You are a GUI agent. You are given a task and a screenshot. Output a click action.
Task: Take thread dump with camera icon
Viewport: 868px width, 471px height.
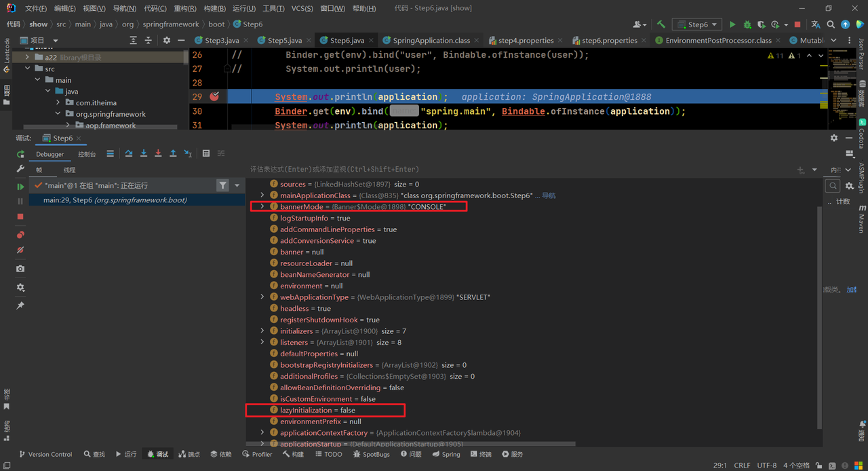[20, 269]
